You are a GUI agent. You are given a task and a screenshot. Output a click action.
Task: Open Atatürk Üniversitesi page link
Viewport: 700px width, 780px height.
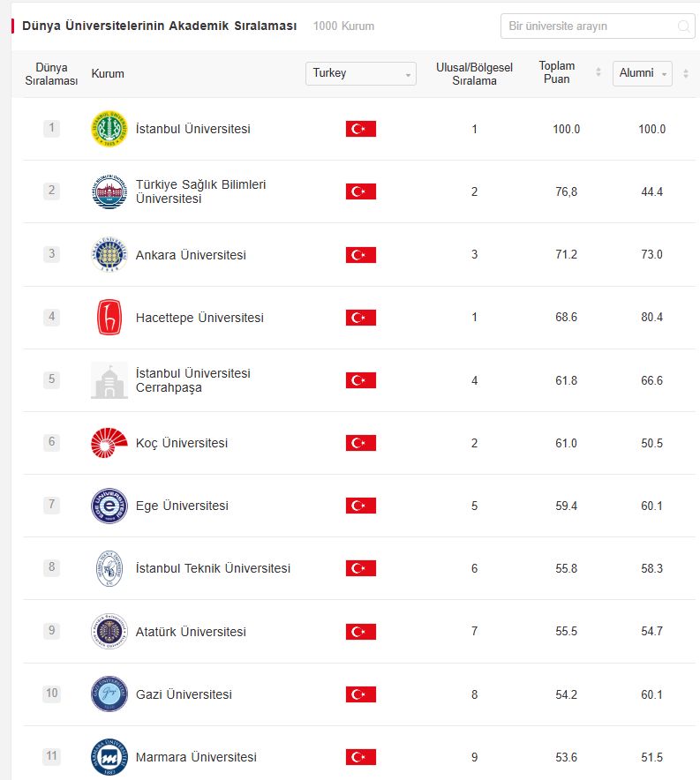click(191, 632)
